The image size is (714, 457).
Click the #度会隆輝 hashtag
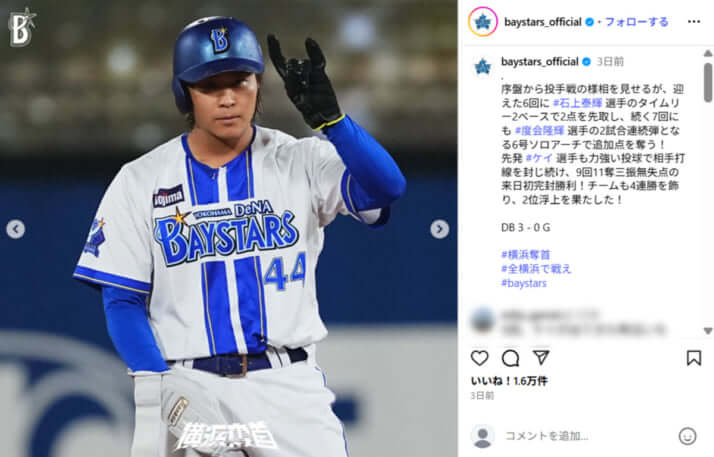click(x=540, y=131)
